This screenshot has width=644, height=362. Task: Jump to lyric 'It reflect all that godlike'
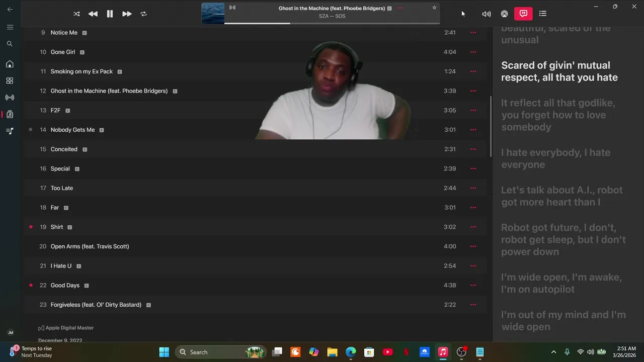click(x=558, y=115)
